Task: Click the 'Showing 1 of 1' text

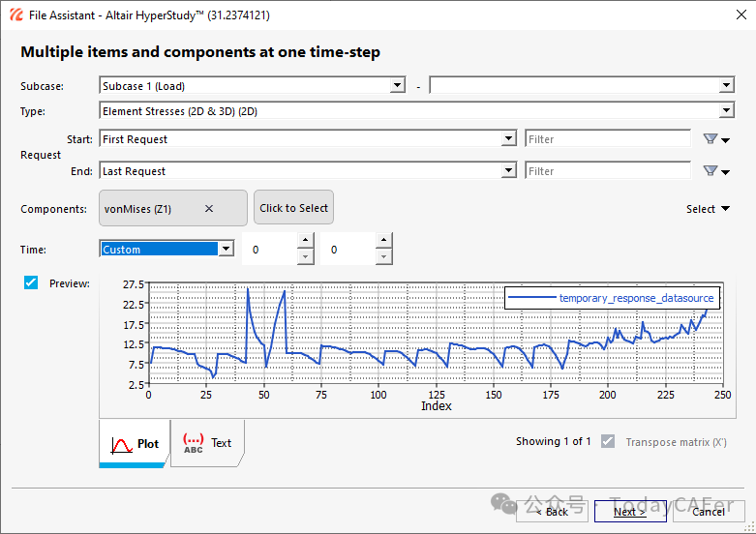Action: (553, 441)
